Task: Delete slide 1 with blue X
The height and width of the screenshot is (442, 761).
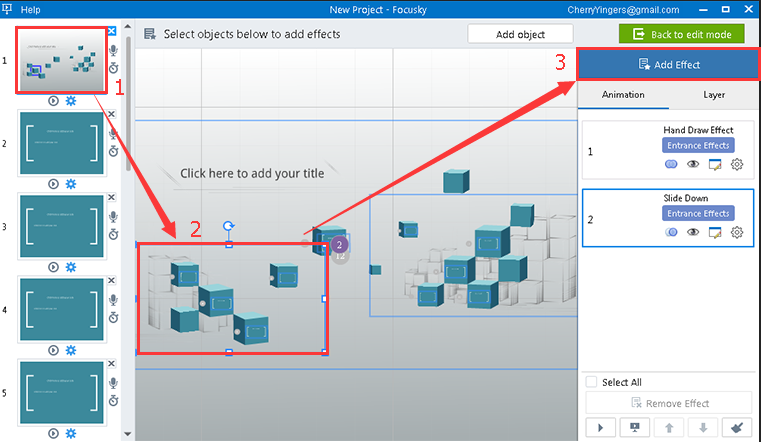Action: (x=112, y=31)
